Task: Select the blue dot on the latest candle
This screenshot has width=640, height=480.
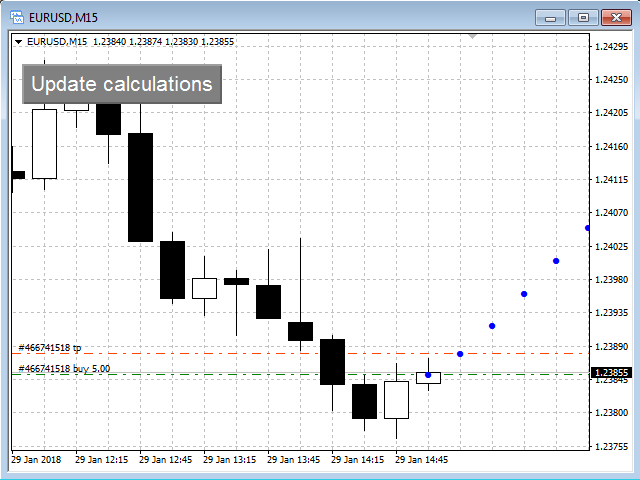Action: point(428,375)
